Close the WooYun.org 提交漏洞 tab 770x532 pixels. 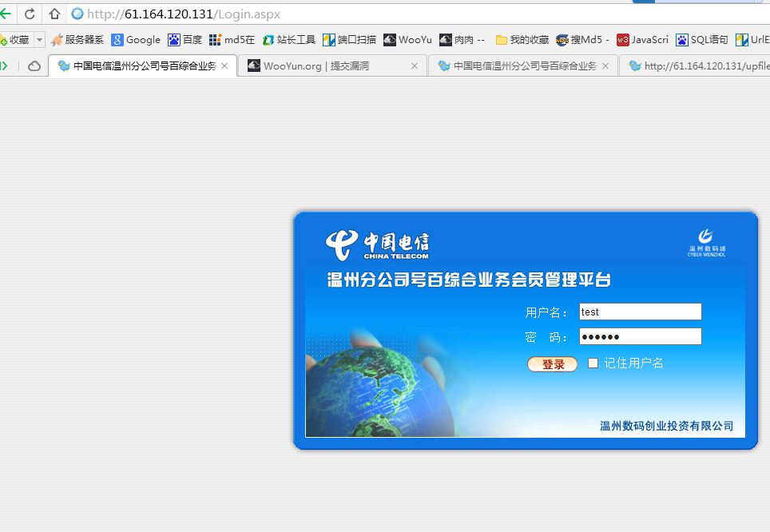tap(415, 66)
